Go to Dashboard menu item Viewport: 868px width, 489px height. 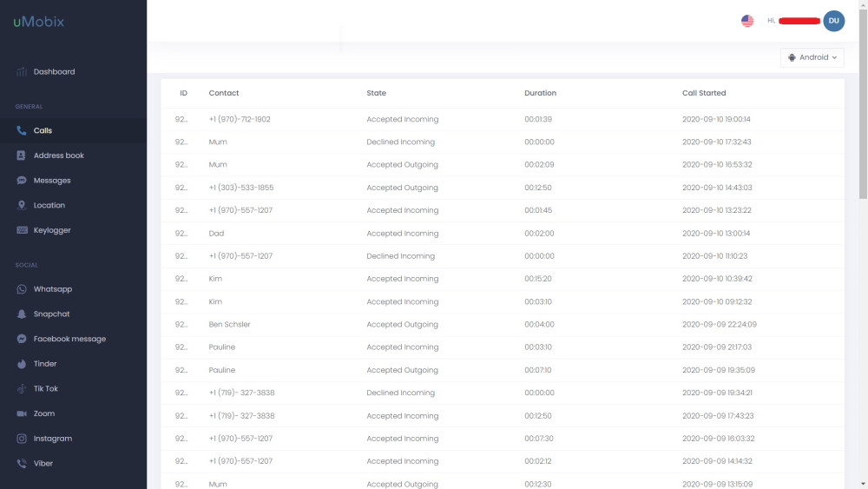pos(54,71)
